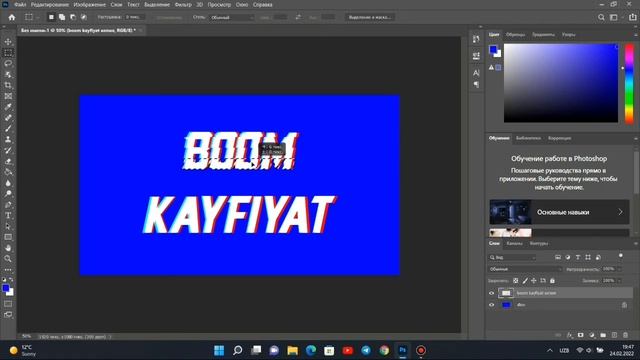The width and height of the screenshot is (640, 360).
Task: Toggle lock all padlock icon
Action: coord(552,281)
